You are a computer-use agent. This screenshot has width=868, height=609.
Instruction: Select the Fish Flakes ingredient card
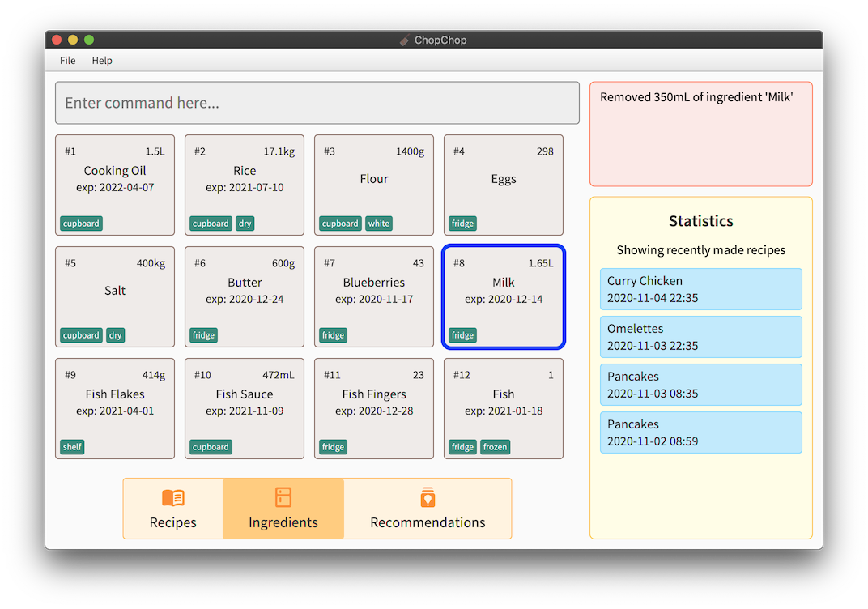(x=115, y=409)
